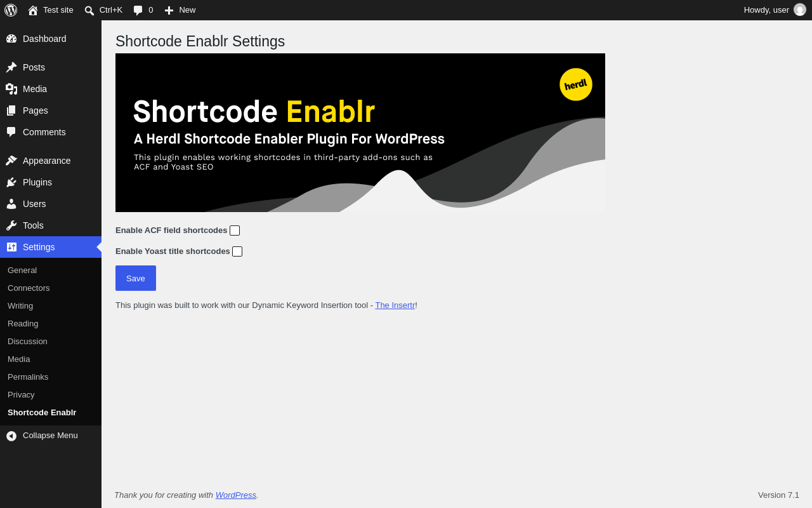Open the Appearance menu label

[47, 161]
